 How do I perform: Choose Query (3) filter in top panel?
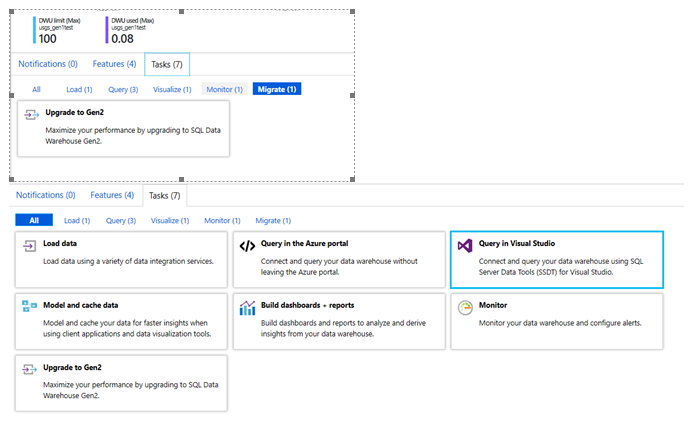click(x=123, y=89)
